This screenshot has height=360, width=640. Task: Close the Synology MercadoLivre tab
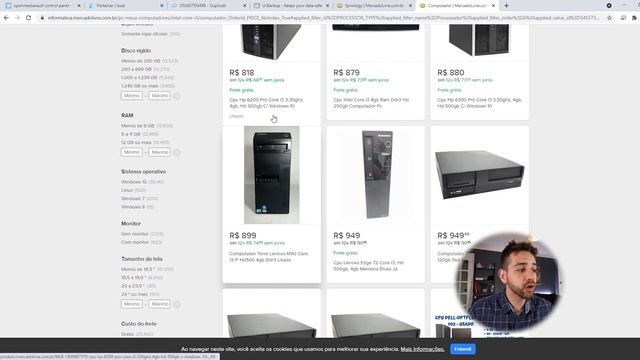click(x=411, y=6)
